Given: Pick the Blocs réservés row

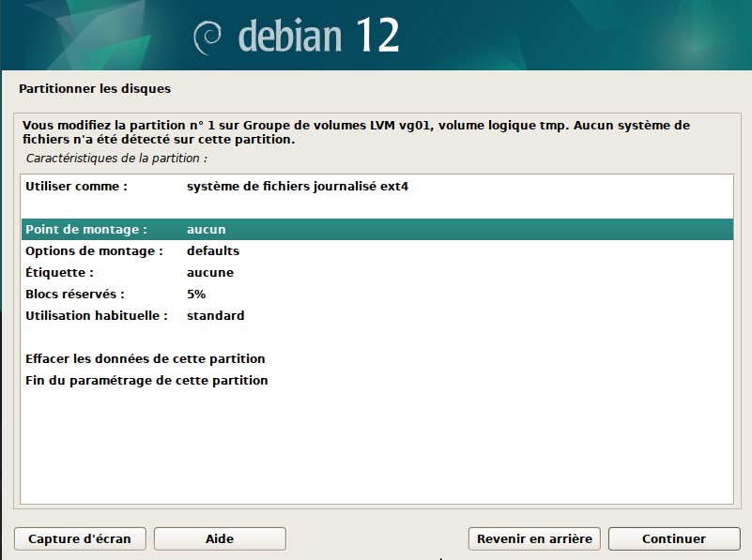Looking at the screenshot, I should point(377,295).
